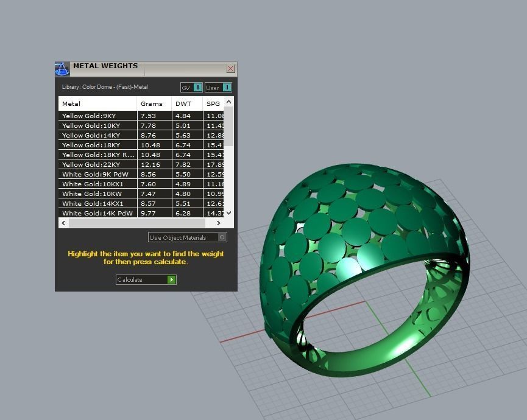The height and width of the screenshot is (420, 527).
Task: Select the Yellow Gold:18KY R... row
Action: (141, 155)
